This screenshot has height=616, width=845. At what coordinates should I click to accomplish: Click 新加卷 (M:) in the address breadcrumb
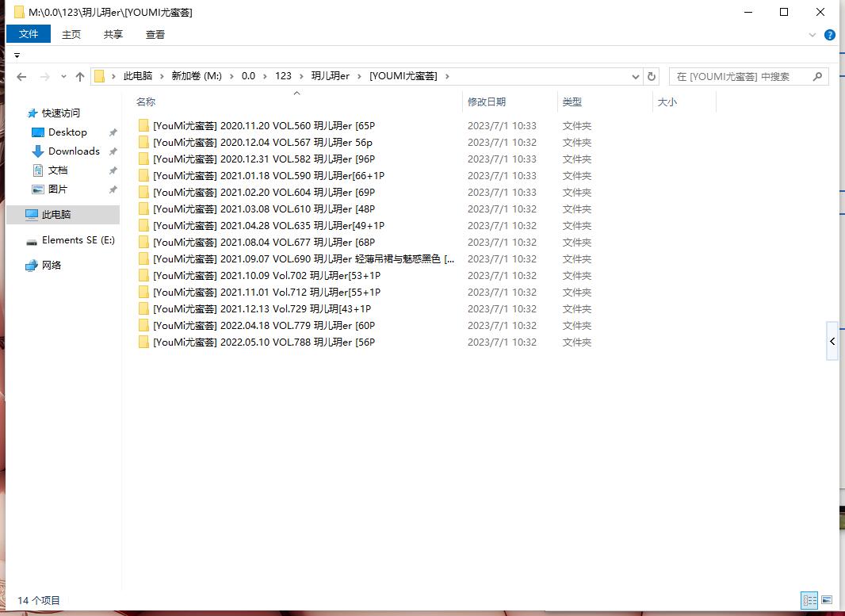197,76
